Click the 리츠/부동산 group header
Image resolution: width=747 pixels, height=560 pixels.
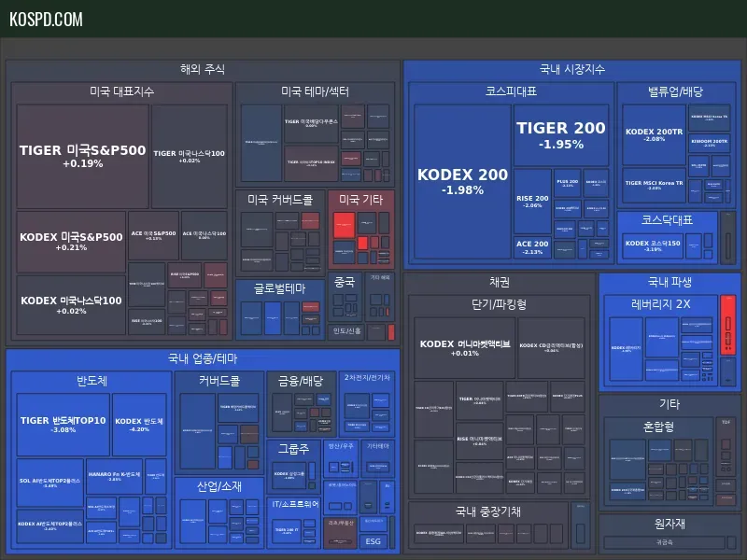(x=341, y=523)
